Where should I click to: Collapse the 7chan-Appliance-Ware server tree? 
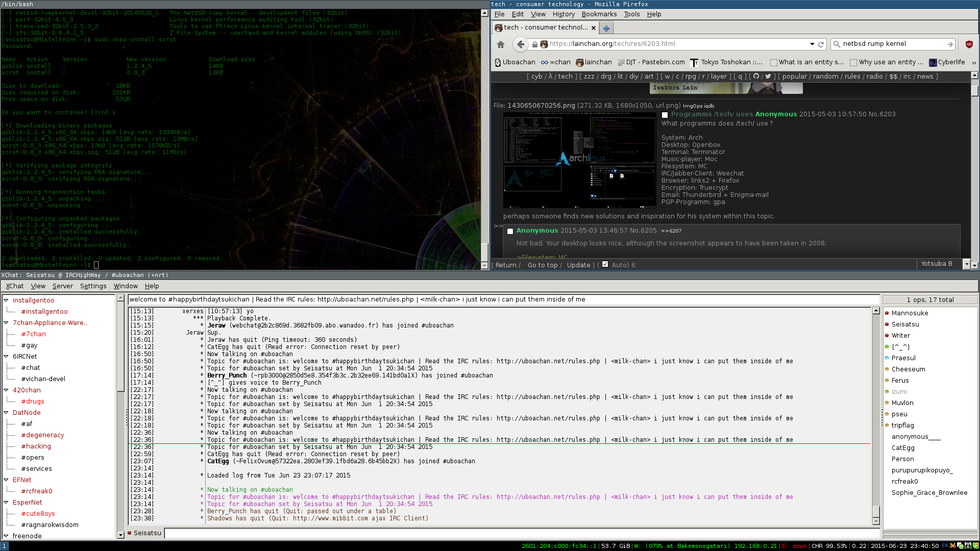point(6,323)
